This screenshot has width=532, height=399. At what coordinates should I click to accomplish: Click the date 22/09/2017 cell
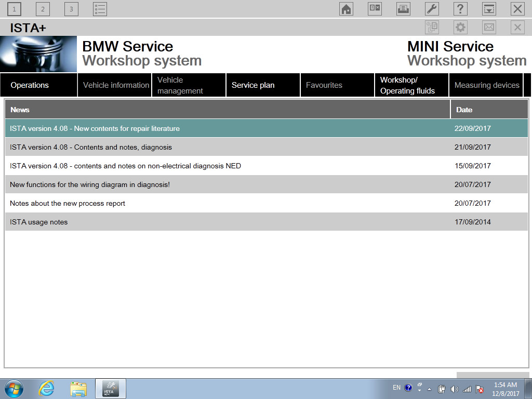(x=473, y=128)
